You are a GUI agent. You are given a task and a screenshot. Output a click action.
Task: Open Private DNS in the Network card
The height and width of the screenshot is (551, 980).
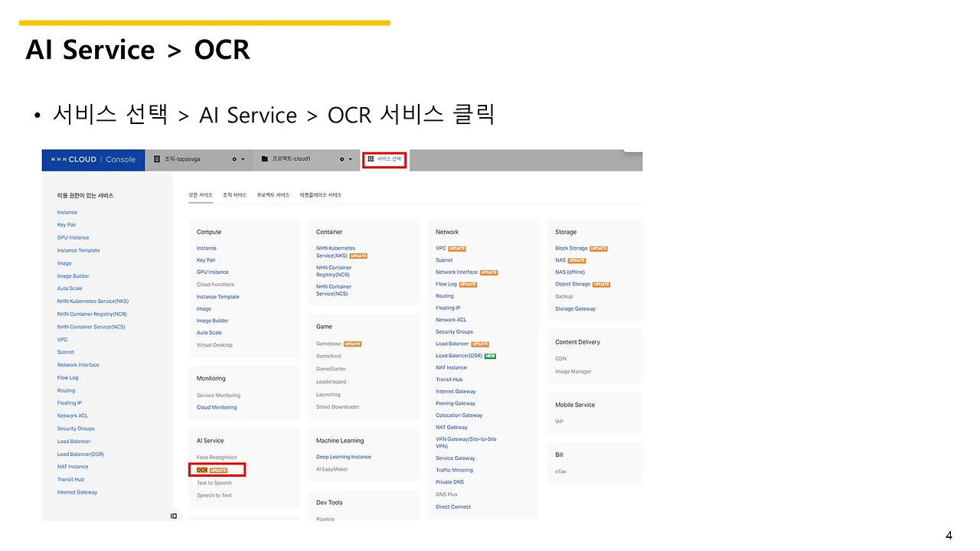point(449,482)
